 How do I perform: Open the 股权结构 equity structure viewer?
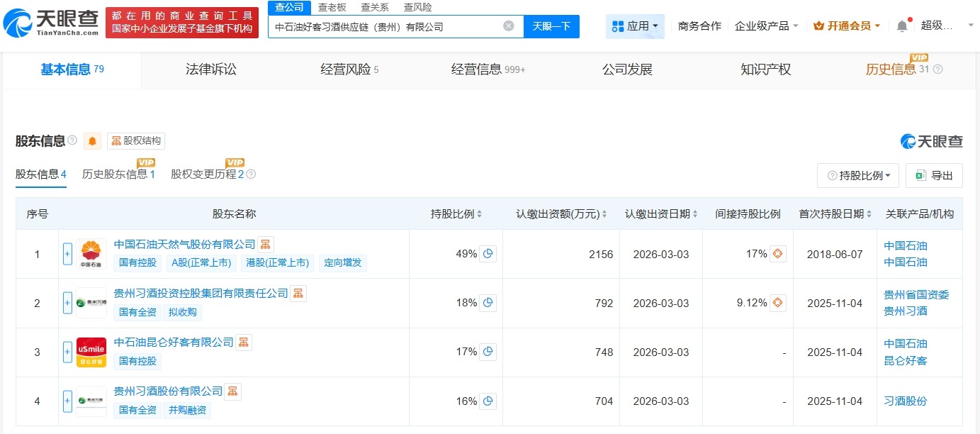point(135,140)
